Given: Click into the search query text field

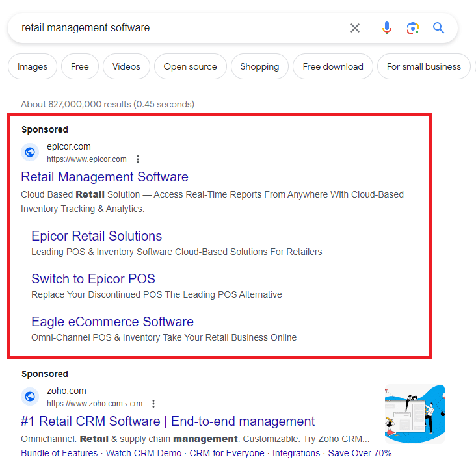Looking at the screenshot, I should [176, 28].
